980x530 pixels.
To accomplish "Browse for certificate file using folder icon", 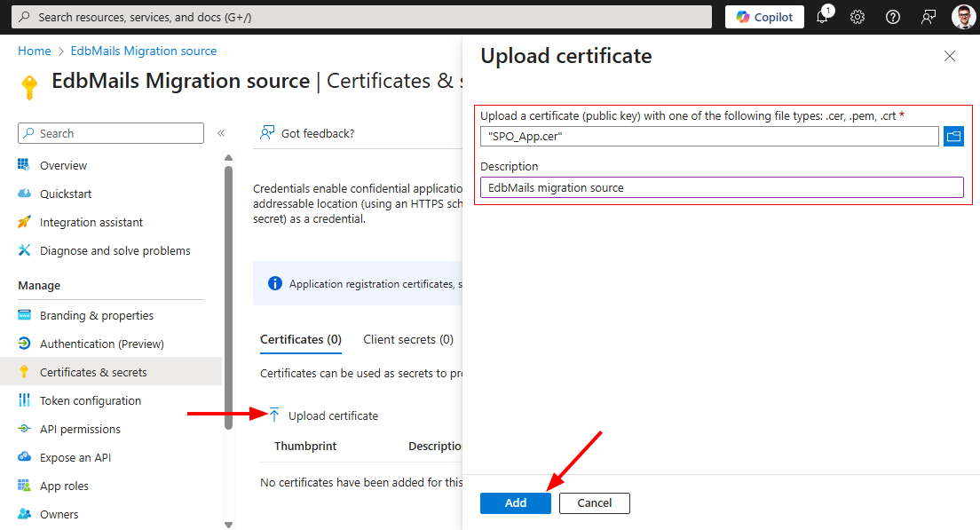I will [x=953, y=137].
